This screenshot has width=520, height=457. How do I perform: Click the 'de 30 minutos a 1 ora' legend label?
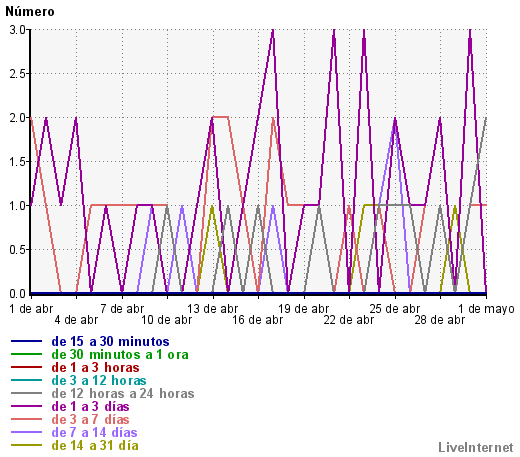(120, 355)
